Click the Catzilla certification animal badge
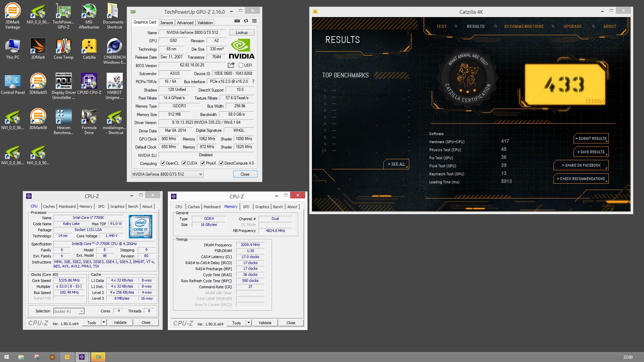 (x=468, y=78)
